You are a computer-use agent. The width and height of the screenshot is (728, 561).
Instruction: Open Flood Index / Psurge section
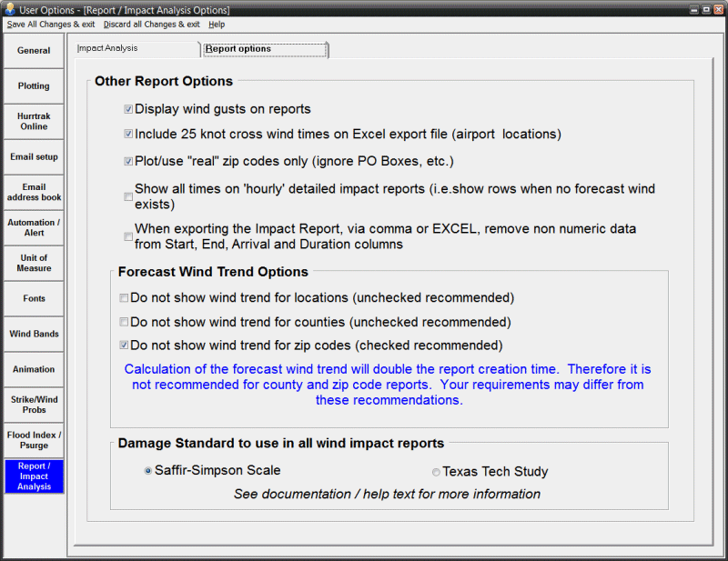34,440
